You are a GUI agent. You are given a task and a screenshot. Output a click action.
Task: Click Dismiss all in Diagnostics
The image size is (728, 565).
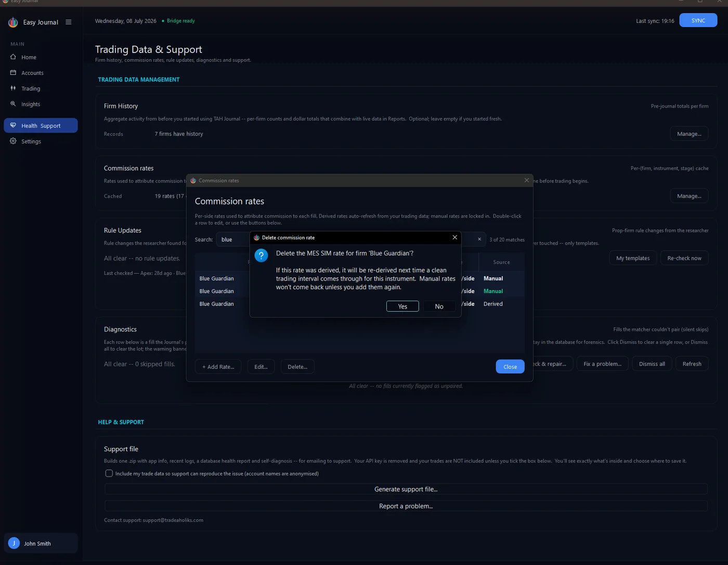pyautogui.click(x=652, y=364)
